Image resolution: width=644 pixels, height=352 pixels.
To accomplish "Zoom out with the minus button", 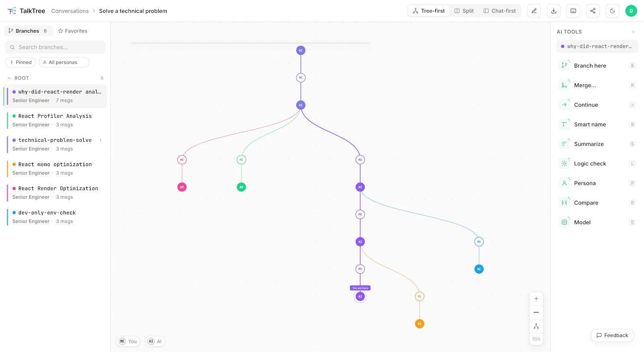I will pos(536,313).
